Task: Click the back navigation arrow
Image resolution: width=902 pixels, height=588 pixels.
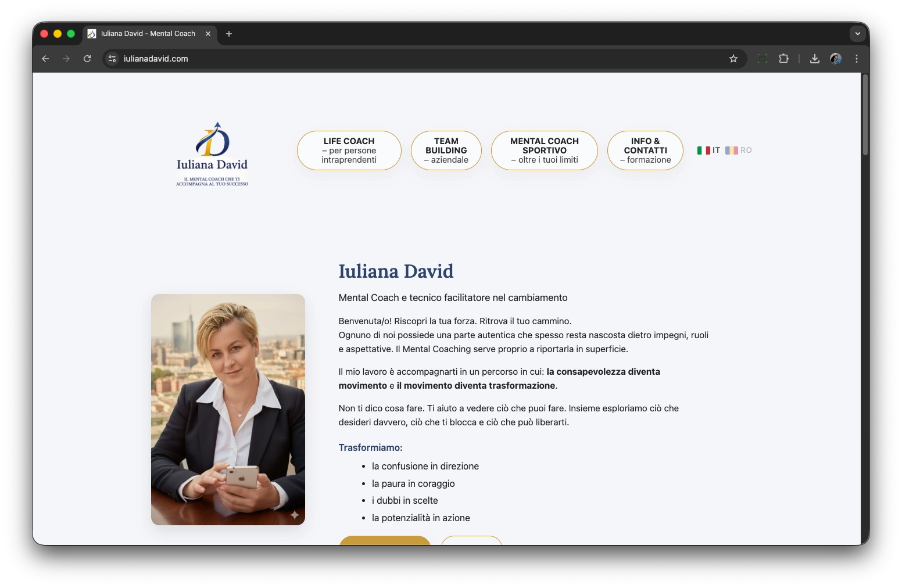Action: (x=45, y=59)
